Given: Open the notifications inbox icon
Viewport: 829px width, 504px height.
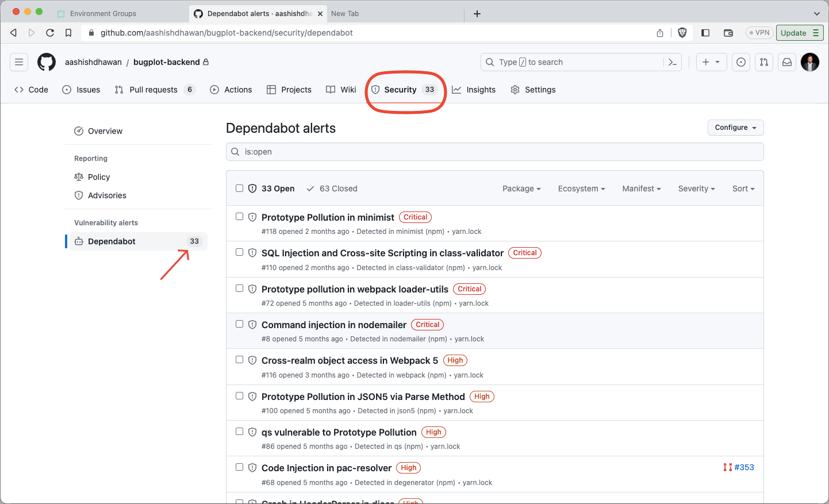Looking at the screenshot, I should click(786, 62).
